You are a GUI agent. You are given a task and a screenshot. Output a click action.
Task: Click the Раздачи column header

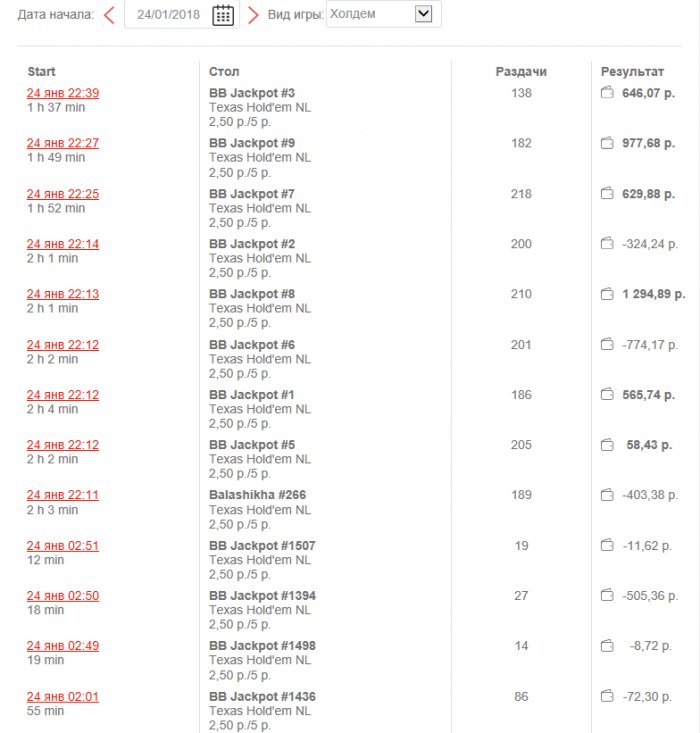[521, 72]
